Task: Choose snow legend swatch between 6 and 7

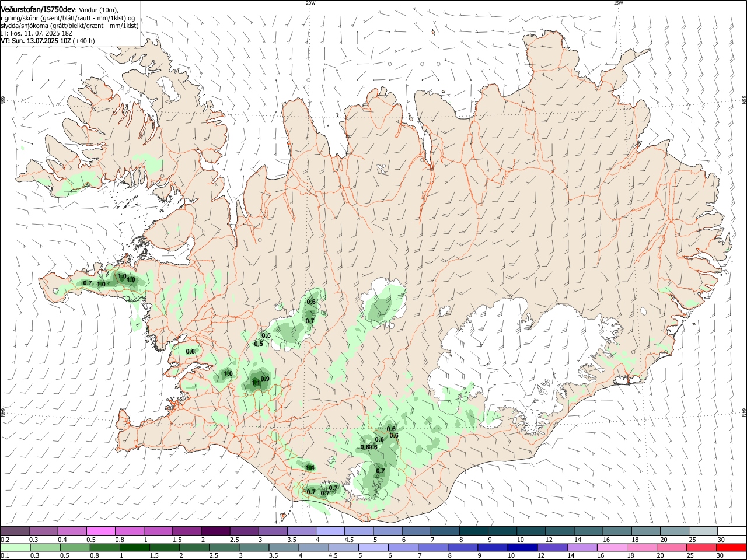Action: click(416, 531)
